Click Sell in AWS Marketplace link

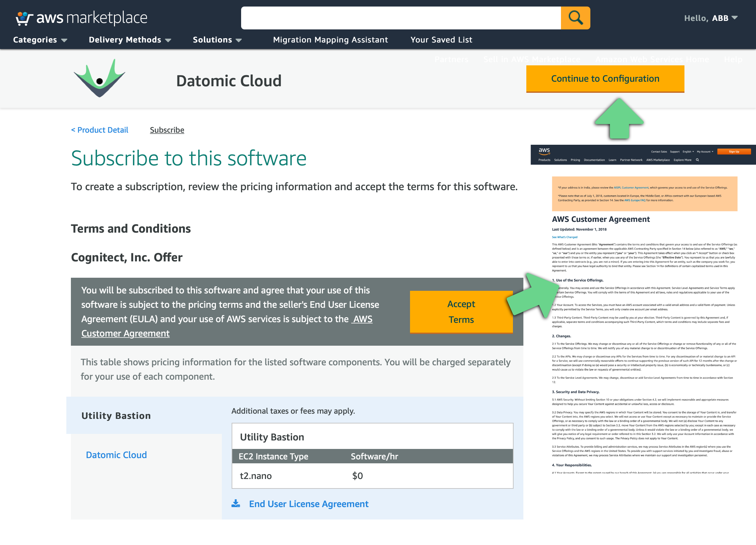coord(532,59)
